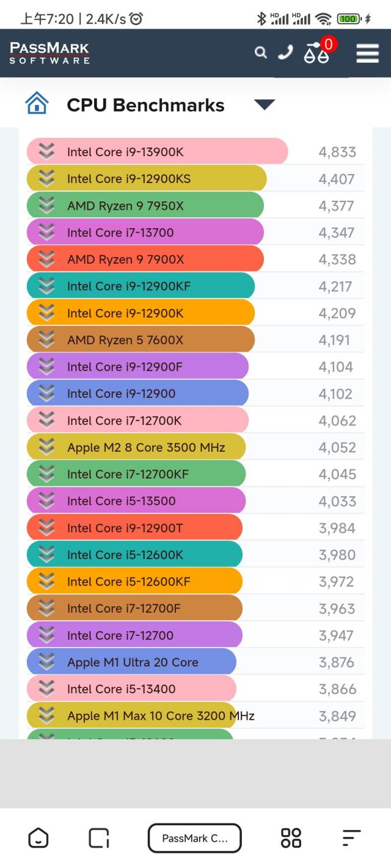The width and height of the screenshot is (391, 868).
Task: Open the browser options icon at bottom right
Action: click(x=351, y=837)
